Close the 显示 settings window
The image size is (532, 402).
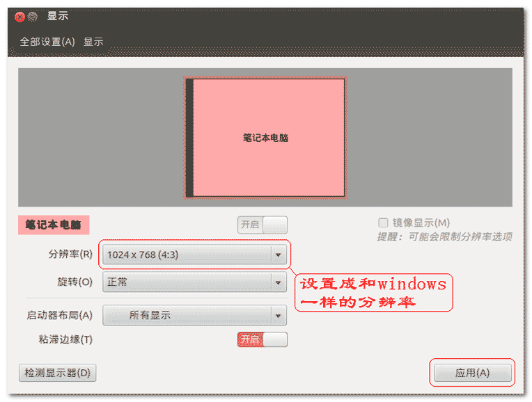[19, 17]
